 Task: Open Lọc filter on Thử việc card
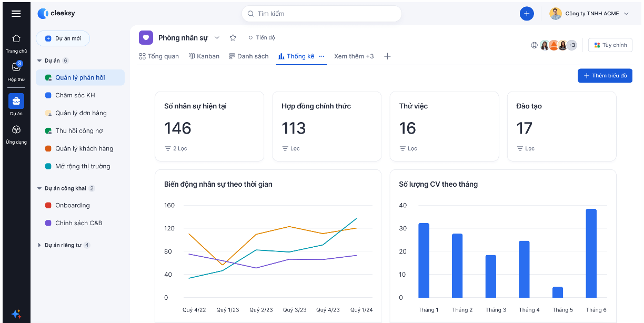(408, 149)
